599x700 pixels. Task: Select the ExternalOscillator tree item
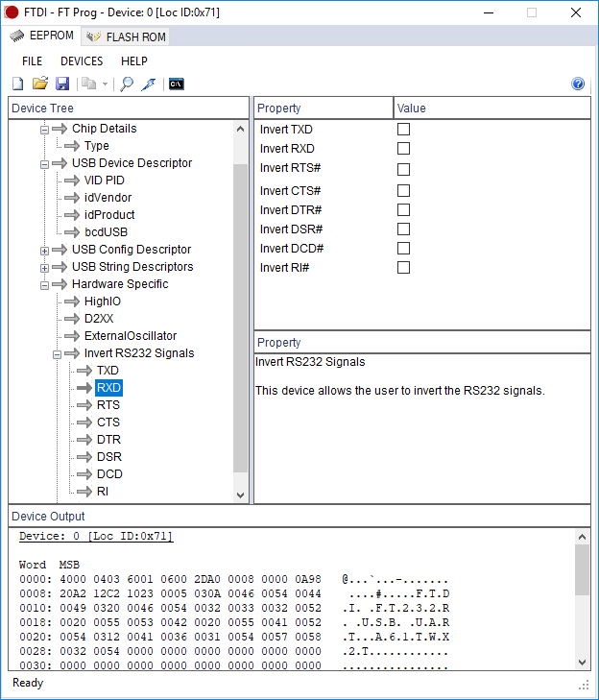click(x=131, y=336)
